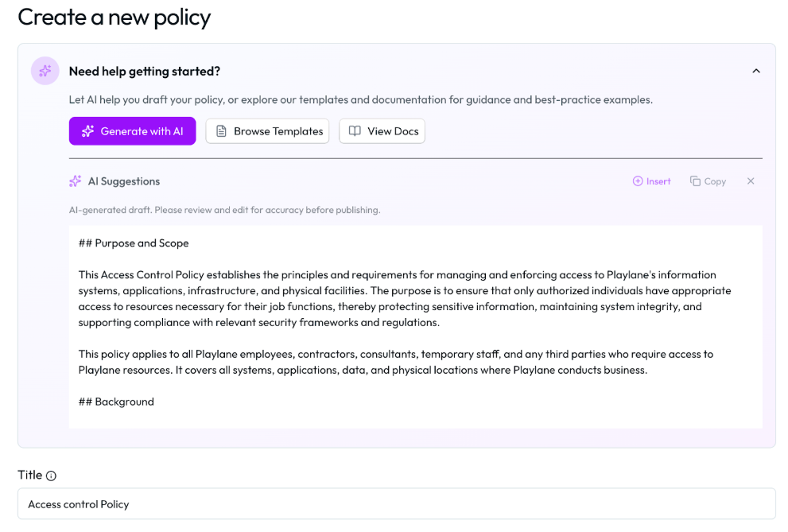Open the View Docs link

382,131
